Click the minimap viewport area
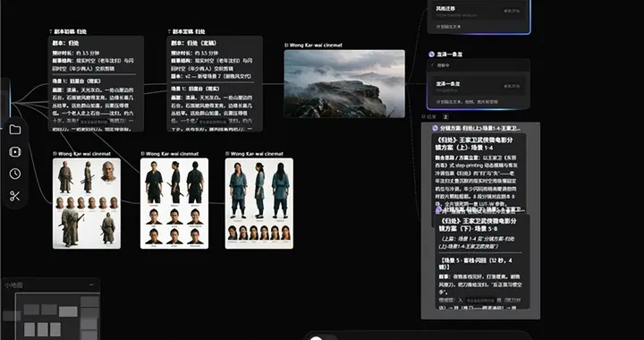Image resolution: width=644 pixels, height=340 pixels. click(x=57, y=317)
